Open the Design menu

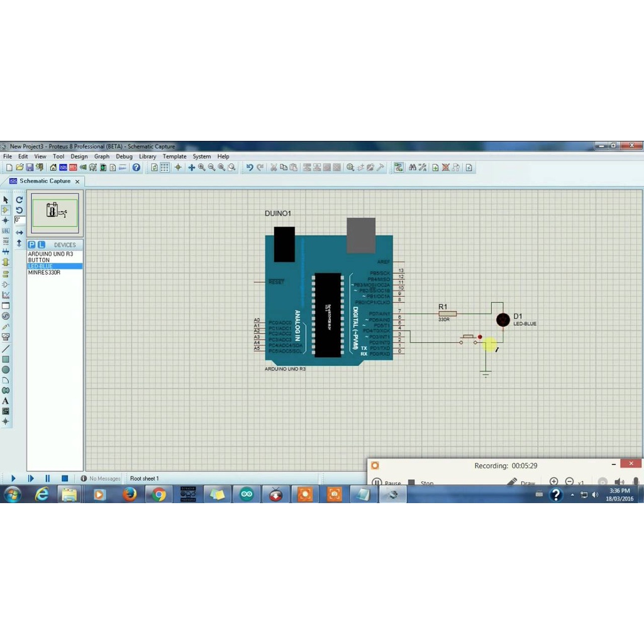coord(79,157)
